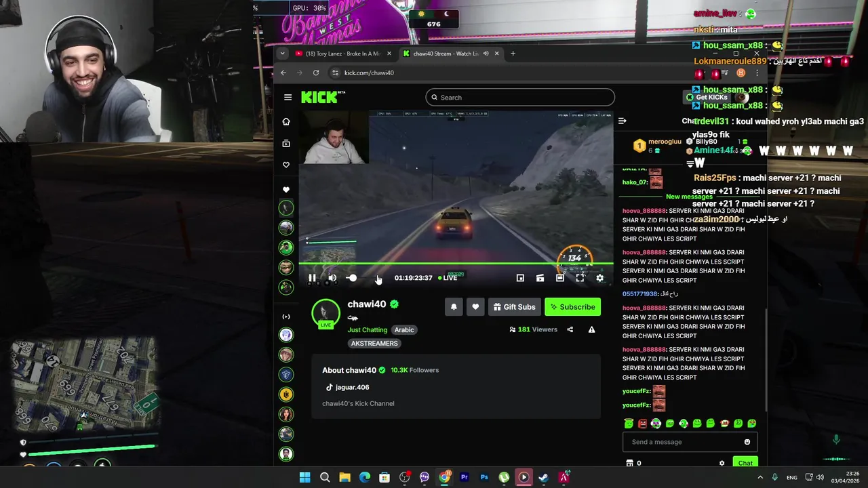Image resolution: width=868 pixels, height=488 pixels.
Task: Toggle follow heart for chawi40
Action: tap(475, 307)
